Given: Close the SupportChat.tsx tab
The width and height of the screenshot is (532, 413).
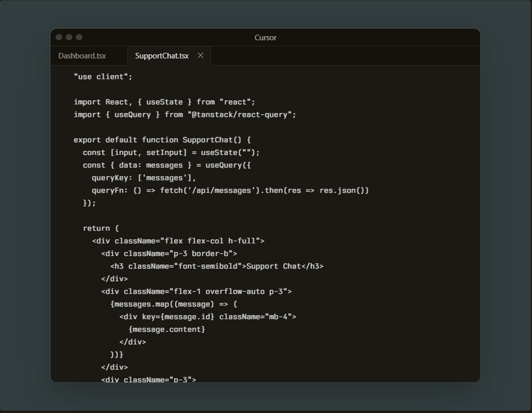Looking at the screenshot, I should coord(200,56).
